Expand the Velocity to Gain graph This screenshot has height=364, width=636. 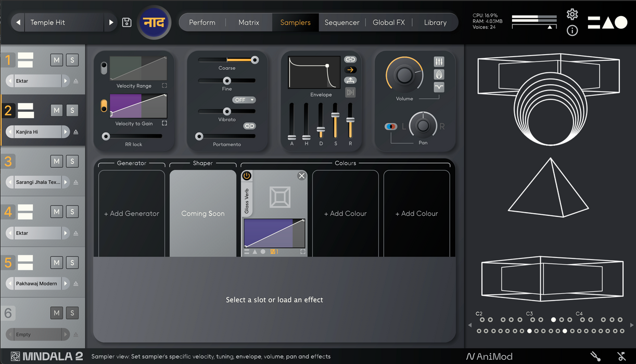164,123
